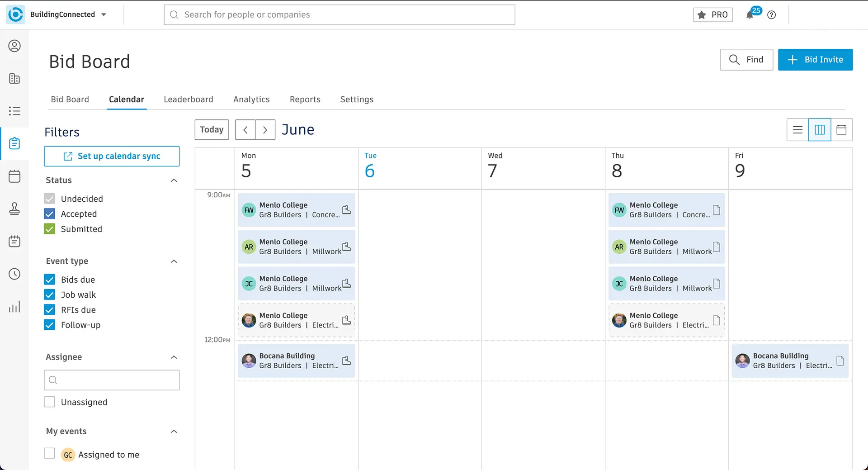Go to next week arrow
The height and width of the screenshot is (470, 868).
(x=265, y=130)
